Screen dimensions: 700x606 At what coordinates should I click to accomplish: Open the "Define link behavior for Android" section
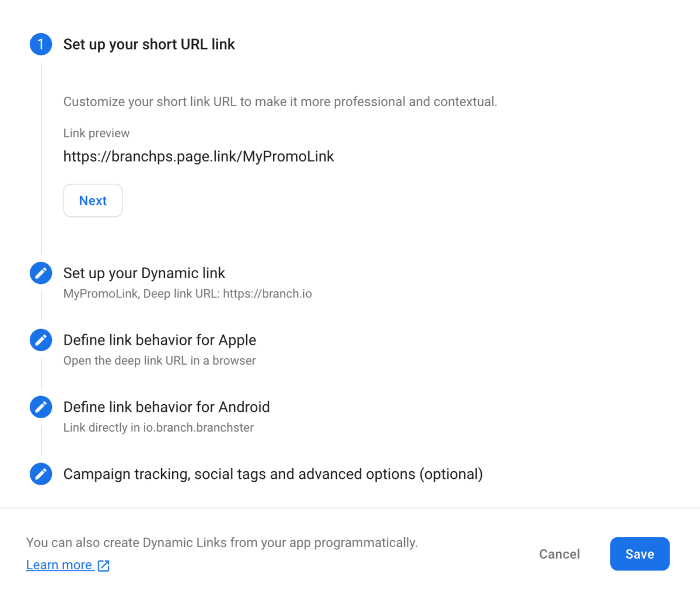pos(166,407)
